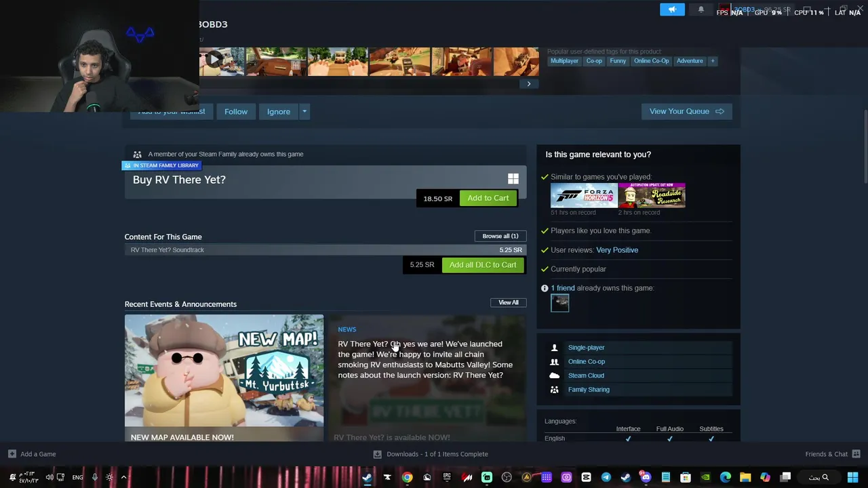Image resolution: width=868 pixels, height=488 pixels.
Task: Open the friend's avatar who owns this game
Action: pyautogui.click(x=560, y=303)
